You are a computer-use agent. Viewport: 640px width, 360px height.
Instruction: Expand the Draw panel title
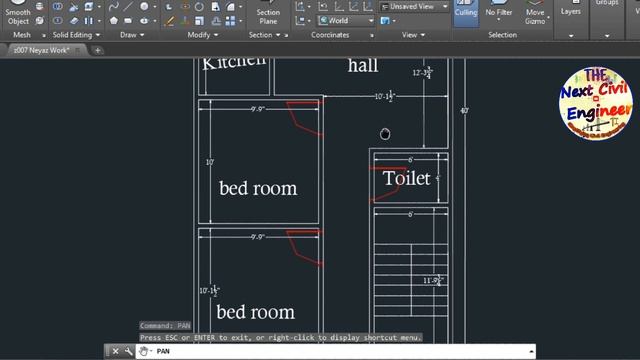[132, 35]
